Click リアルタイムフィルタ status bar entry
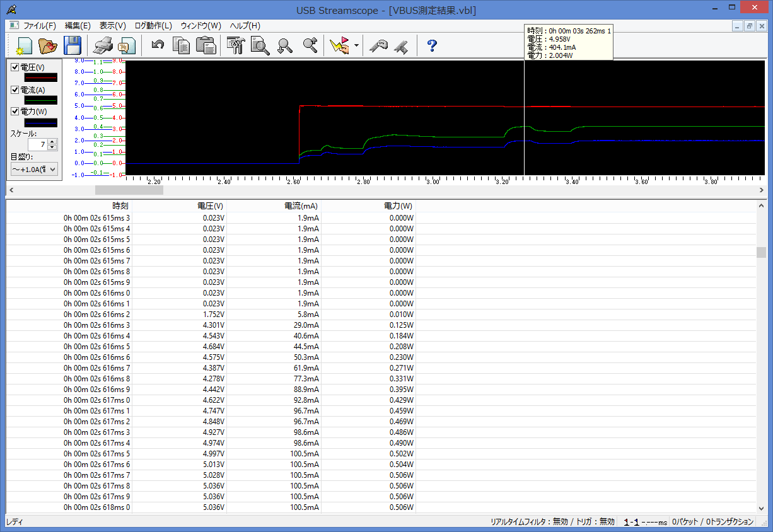The image size is (773, 532). point(552,522)
